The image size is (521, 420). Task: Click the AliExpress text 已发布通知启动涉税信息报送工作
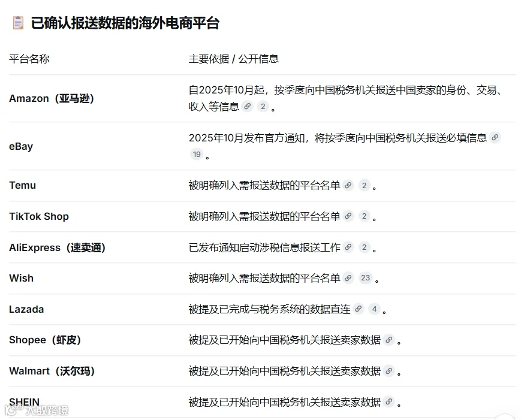tap(264, 247)
